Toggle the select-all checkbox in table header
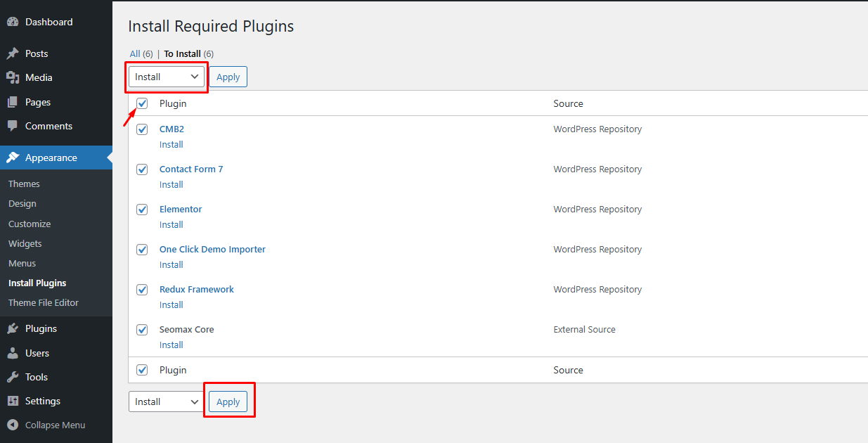This screenshot has height=443, width=868. point(142,103)
